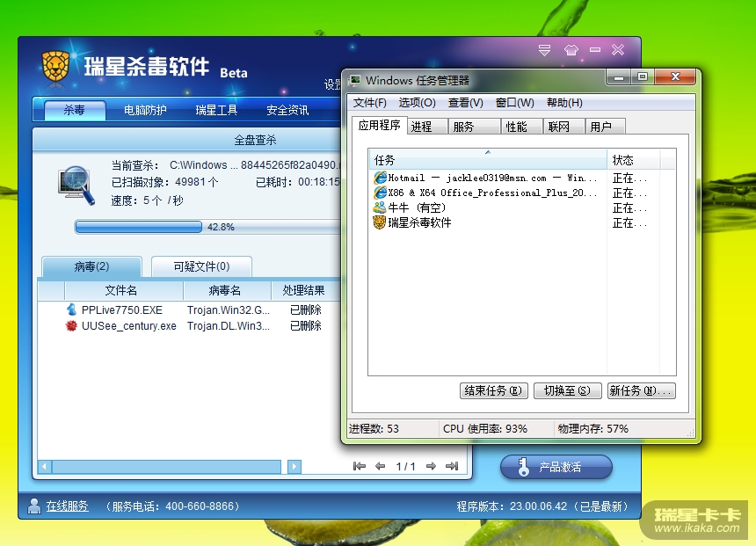Click the UUSee_century.exe red virus icon
This screenshot has height=546, width=756.
tap(71, 325)
